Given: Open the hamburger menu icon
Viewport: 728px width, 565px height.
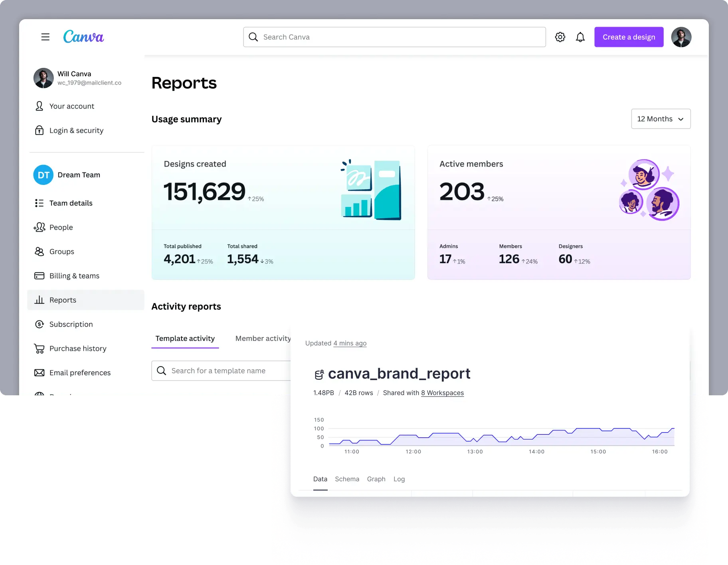Looking at the screenshot, I should (x=45, y=37).
